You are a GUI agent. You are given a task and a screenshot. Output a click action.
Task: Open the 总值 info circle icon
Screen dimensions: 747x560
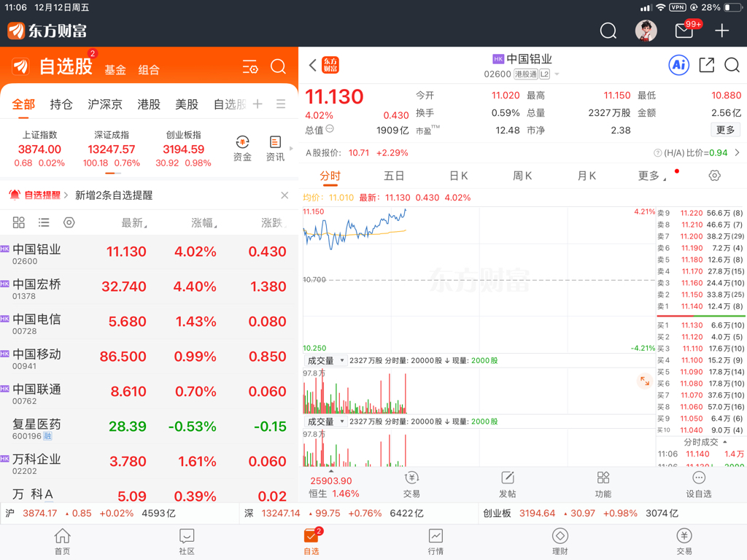(x=330, y=129)
